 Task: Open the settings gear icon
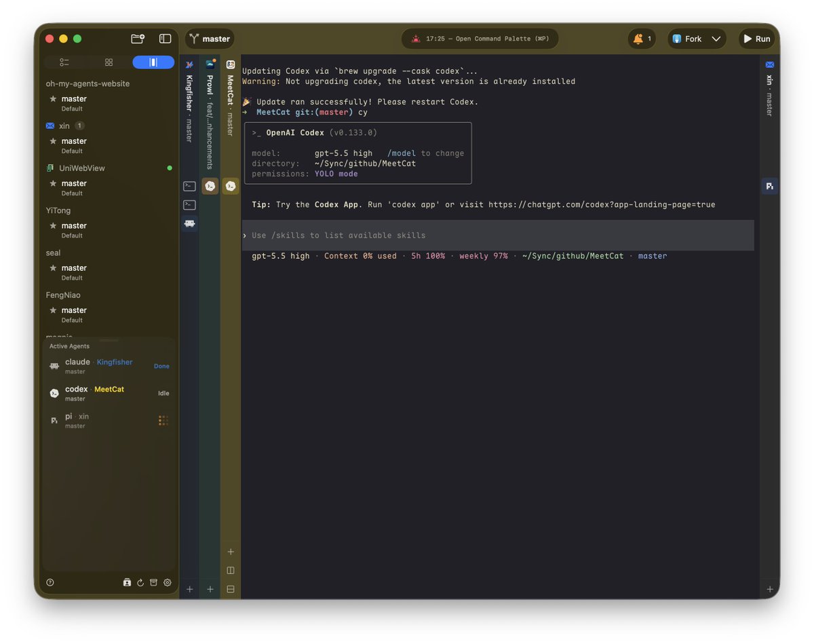(x=168, y=582)
